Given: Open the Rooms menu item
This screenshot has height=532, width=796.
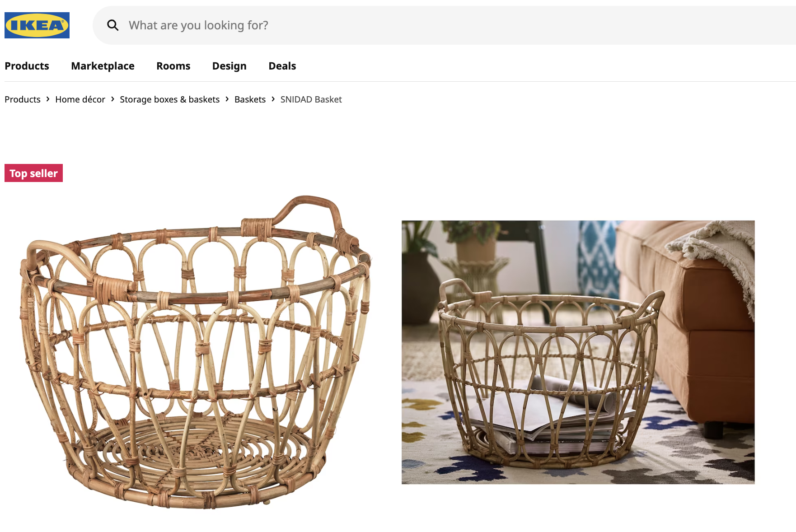Looking at the screenshot, I should point(173,66).
